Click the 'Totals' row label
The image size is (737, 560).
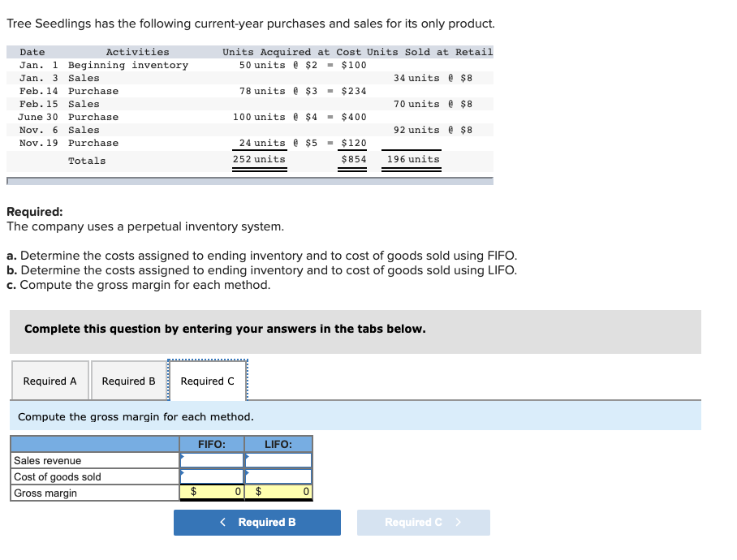(x=87, y=161)
